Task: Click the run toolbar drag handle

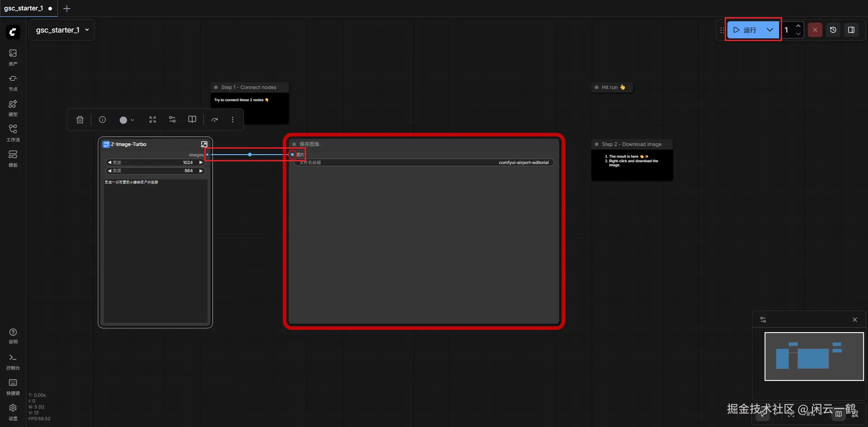Action: coord(722,30)
